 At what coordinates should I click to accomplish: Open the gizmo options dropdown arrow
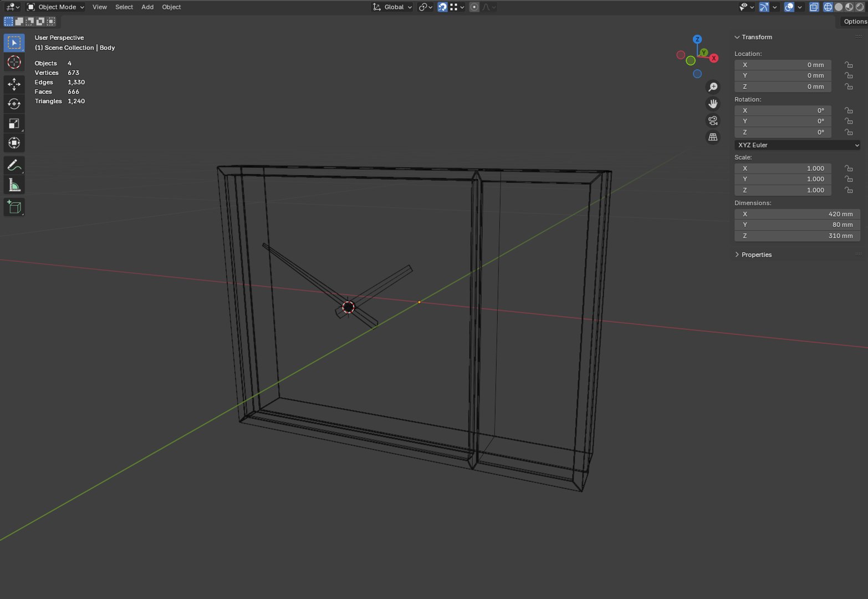pos(775,7)
